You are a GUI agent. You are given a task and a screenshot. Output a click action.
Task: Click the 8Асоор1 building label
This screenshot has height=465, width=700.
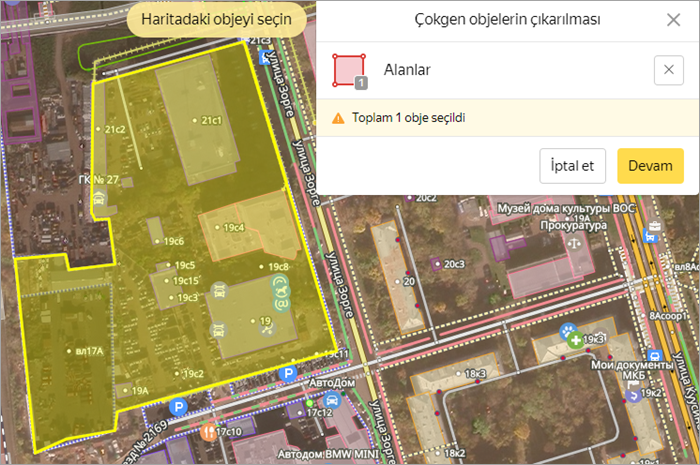(x=668, y=316)
